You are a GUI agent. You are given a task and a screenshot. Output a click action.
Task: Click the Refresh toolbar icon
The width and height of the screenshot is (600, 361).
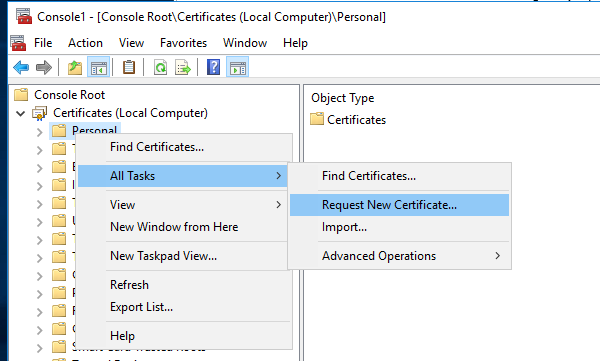coord(160,68)
